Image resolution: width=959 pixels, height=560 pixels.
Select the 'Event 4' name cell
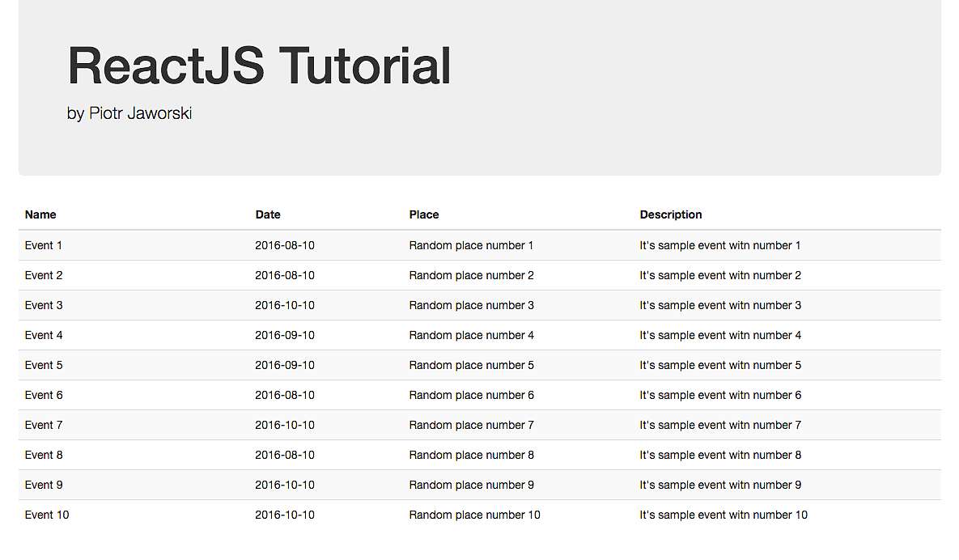(x=44, y=335)
